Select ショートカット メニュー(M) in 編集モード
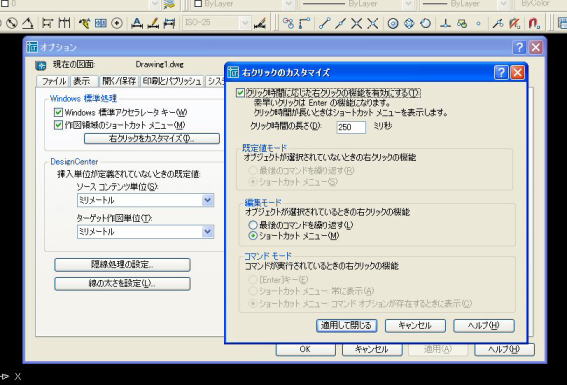 (253, 236)
